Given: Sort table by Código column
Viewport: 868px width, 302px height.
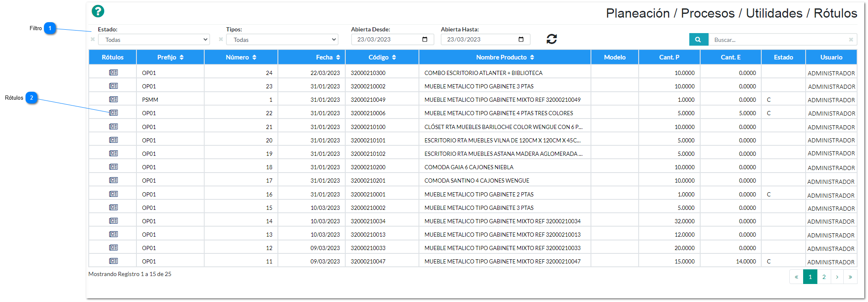Looking at the screenshot, I should tap(382, 57).
